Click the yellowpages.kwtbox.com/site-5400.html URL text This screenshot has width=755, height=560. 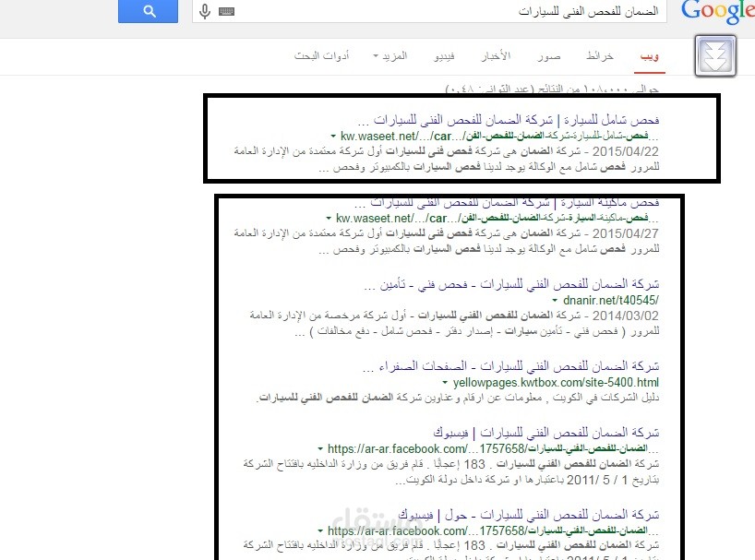(556, 383)
